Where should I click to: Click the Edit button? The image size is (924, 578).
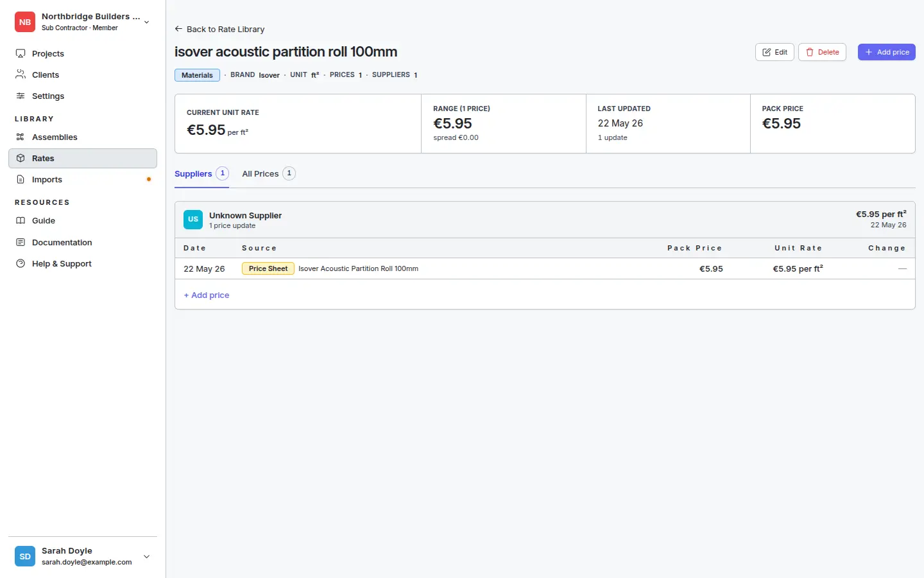click(775, 52)
